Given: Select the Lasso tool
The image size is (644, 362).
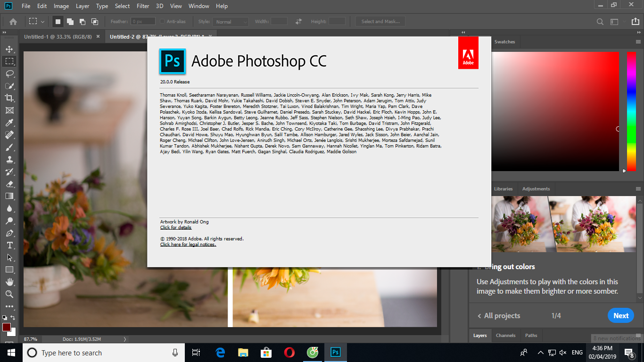Looking at the screenshot, I should click(x=9, y=74).
